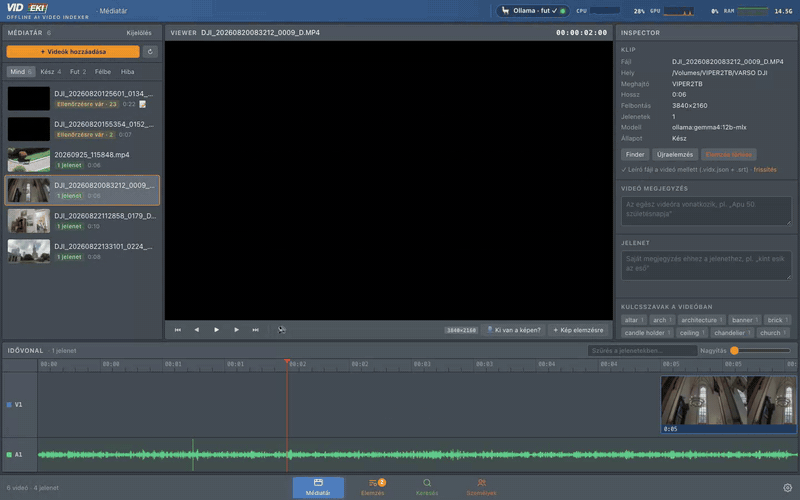Click the altar keyword tag
The width and height of the screenshot is (800, 500).
634,320
